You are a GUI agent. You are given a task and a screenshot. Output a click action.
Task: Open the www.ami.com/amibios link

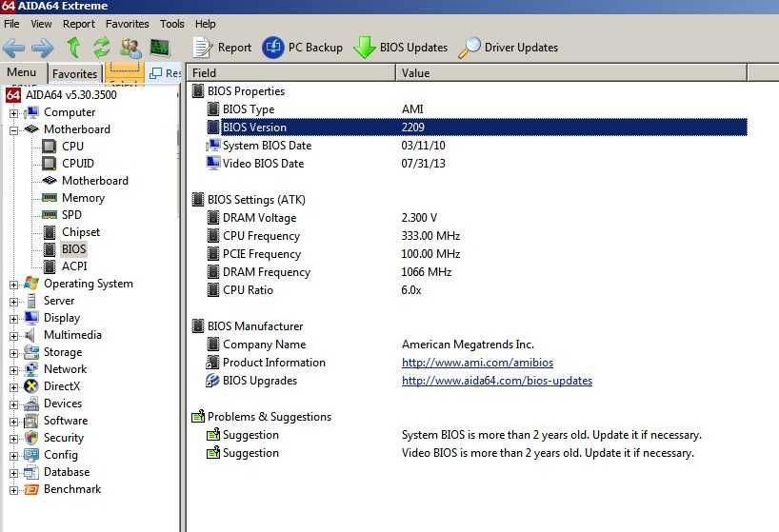tap(477, 363)
